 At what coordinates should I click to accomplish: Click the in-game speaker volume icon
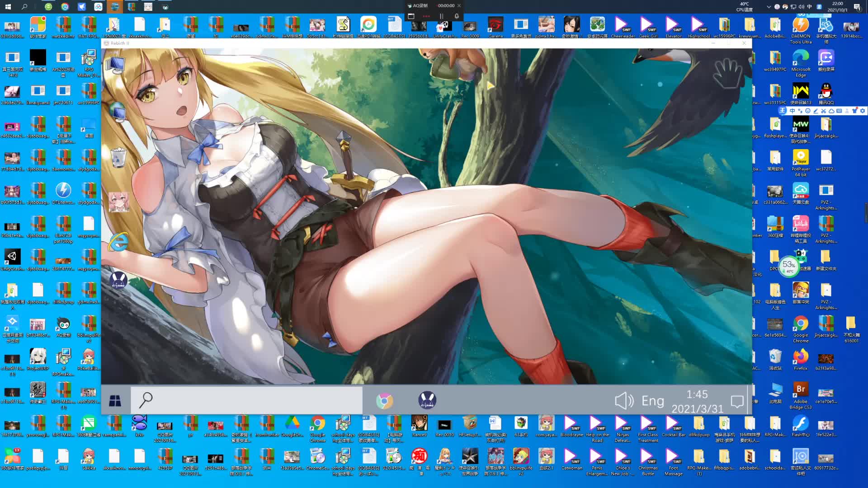(624, 401)
